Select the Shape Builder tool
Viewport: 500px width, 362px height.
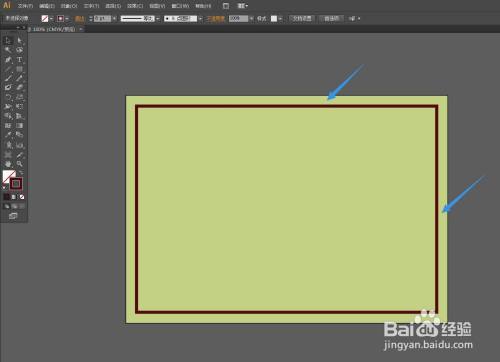pyautogui.click(x=8, y=116)
